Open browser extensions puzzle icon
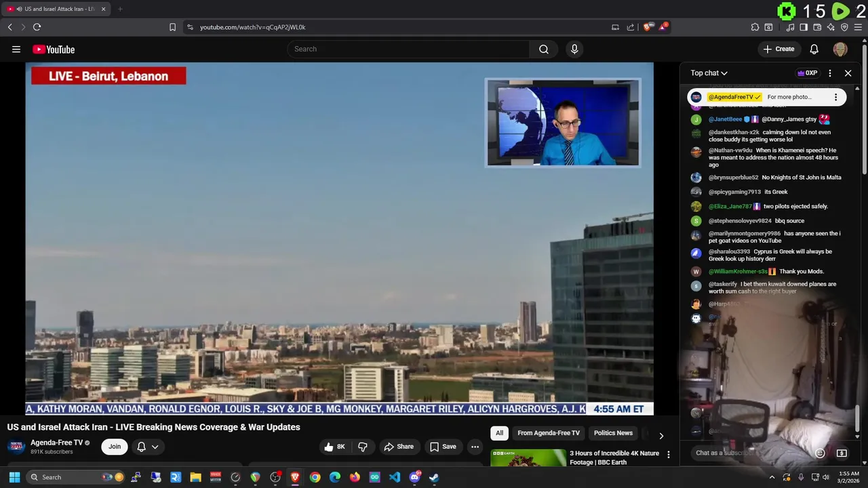The width and height of the screenshot is (868, 488). (755, 27)
